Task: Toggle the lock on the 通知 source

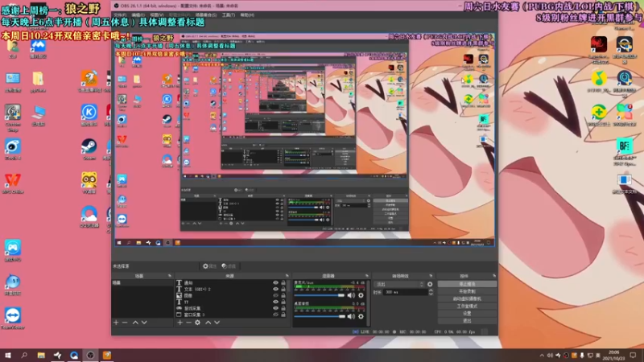Action: 283,283
